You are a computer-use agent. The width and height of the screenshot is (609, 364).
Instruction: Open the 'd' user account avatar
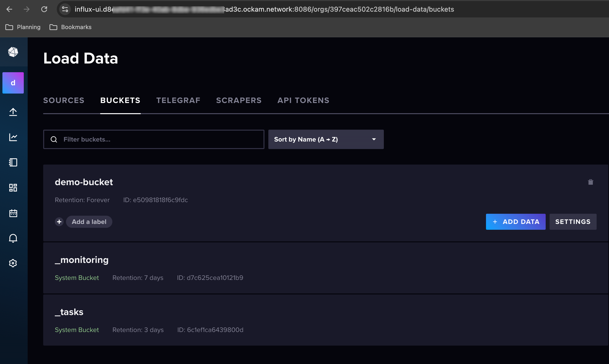coord(13,83)
